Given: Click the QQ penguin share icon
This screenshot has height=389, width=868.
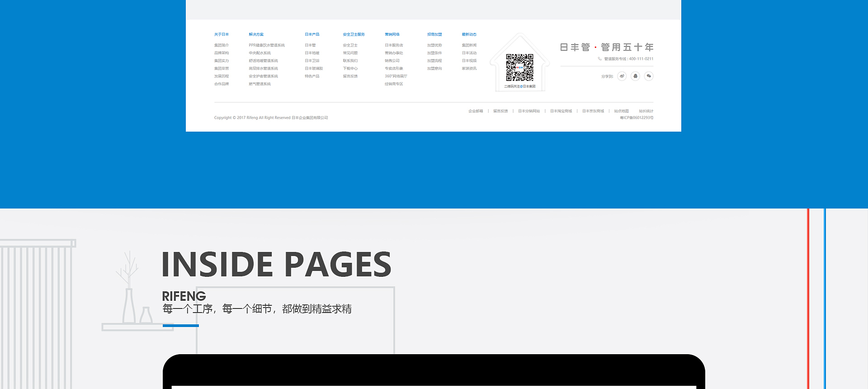Looking at the screenshot, I should pos(635,76).
